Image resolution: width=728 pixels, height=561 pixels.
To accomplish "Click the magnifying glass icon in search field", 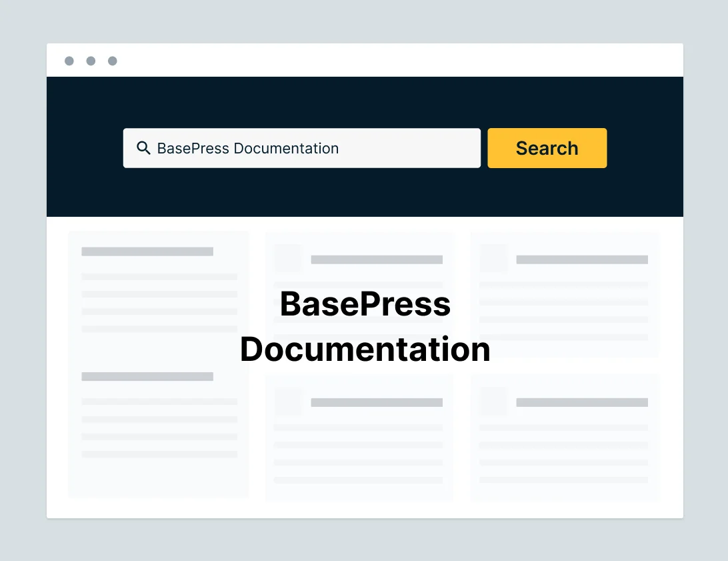I will 143,148.
